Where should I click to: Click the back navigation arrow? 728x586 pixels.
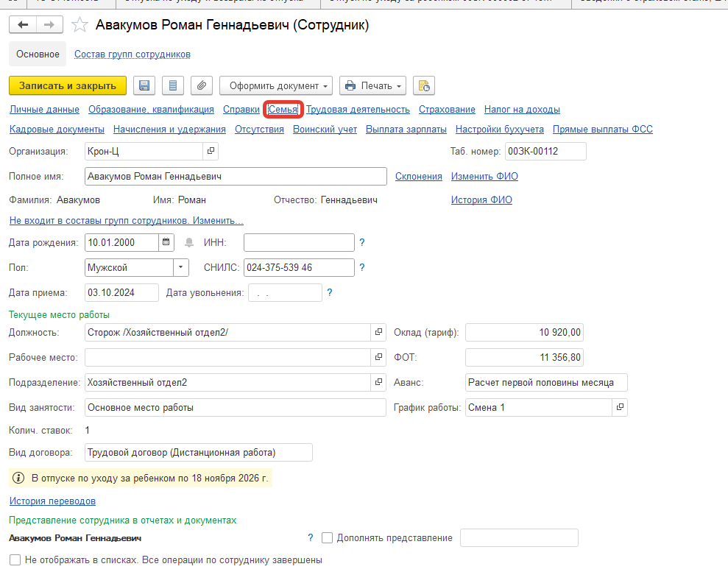click(23, 25)
